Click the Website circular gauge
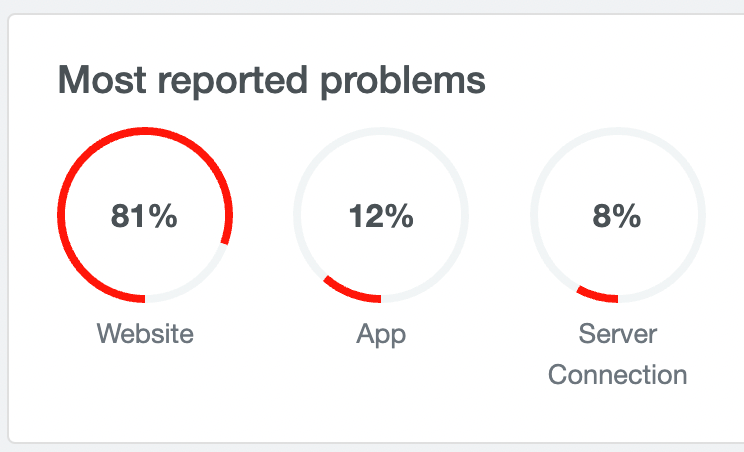Viewport: 744px width, 452px height. [x=145, y=215]
